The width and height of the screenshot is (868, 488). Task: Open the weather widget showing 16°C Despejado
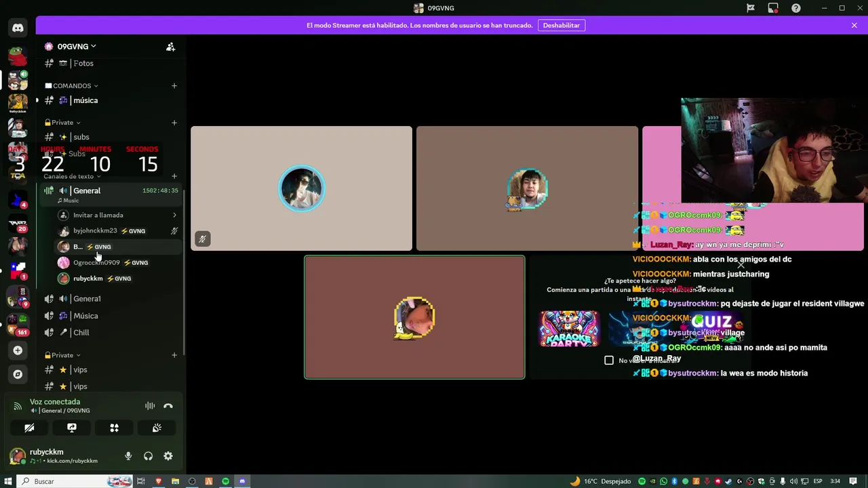[x=599, y=481]
